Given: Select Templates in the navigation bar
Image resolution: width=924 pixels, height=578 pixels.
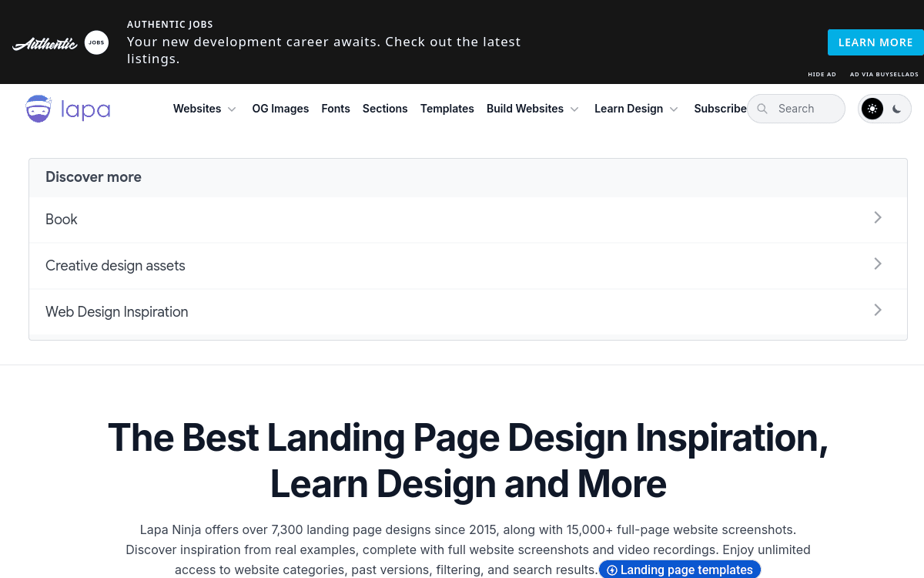Looking at the screenshot, I should pyautogui.click(x=447, y=109).
